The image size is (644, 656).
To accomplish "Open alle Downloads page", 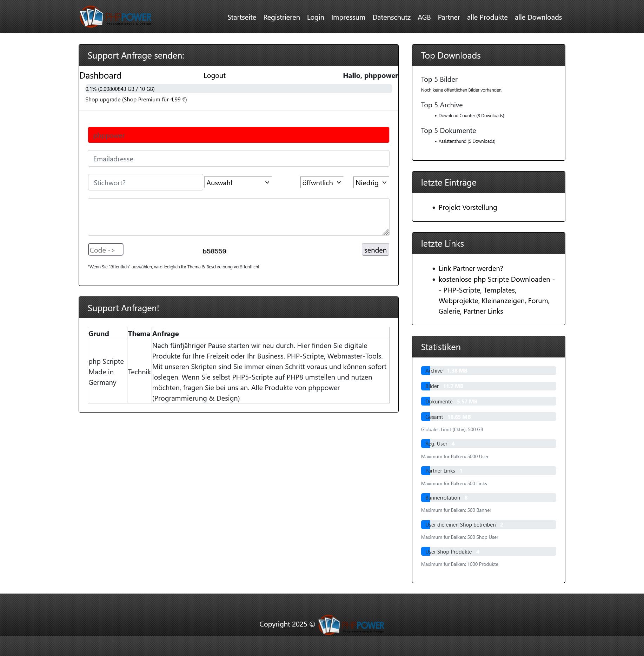I will 538,17.
